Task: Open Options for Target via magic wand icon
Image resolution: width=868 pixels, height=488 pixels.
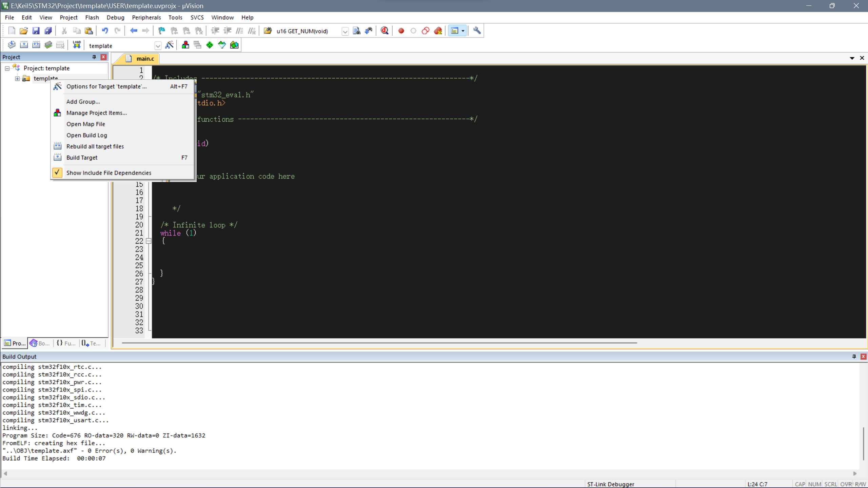Action: pos(169,44)
